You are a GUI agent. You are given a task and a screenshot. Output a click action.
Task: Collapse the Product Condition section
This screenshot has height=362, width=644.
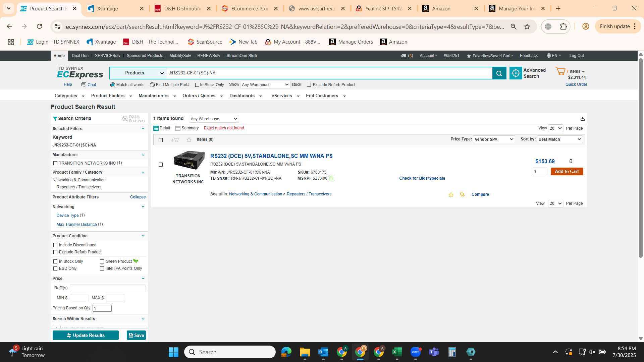(x=143, y=236)
